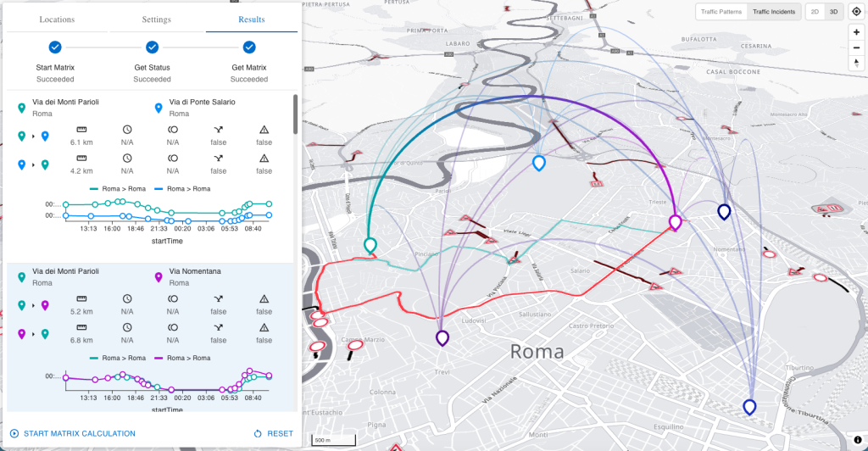Switch map to 2D view
Screen dimensions: 868x451
(815, 12)
